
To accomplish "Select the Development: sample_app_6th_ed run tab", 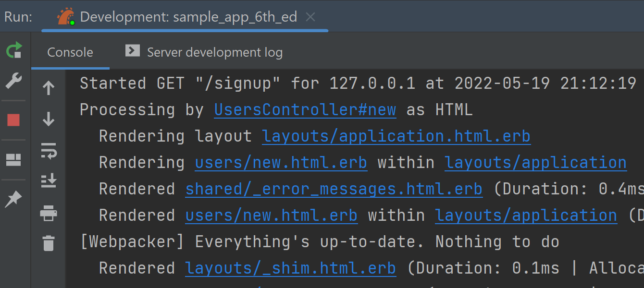I will pos(187,17).
